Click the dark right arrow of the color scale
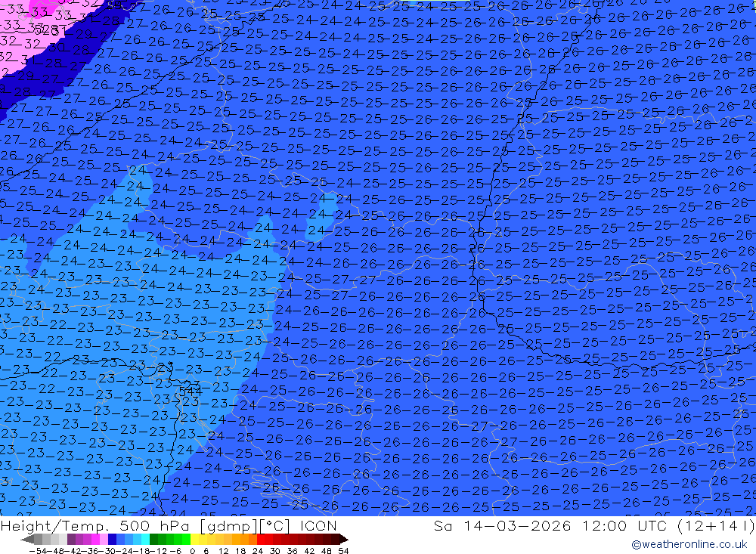This screenshot has height=554, width=756. [344, 540]
